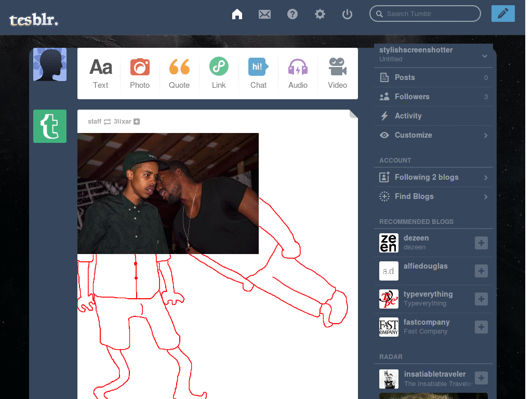Open the insatiabletraveler avatar thumbnail
532x399 pixels.
389,379
